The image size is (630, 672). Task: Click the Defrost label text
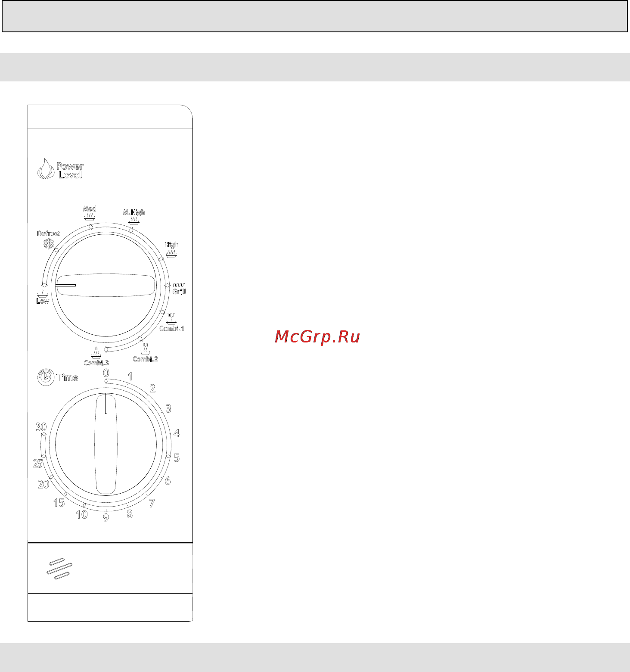tap(49, 233)
